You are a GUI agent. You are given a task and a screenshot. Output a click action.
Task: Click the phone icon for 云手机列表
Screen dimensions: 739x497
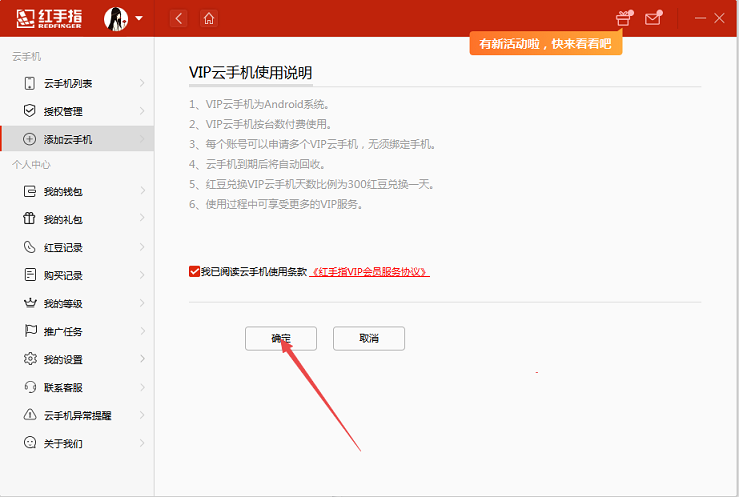click(x=29, y=83)
